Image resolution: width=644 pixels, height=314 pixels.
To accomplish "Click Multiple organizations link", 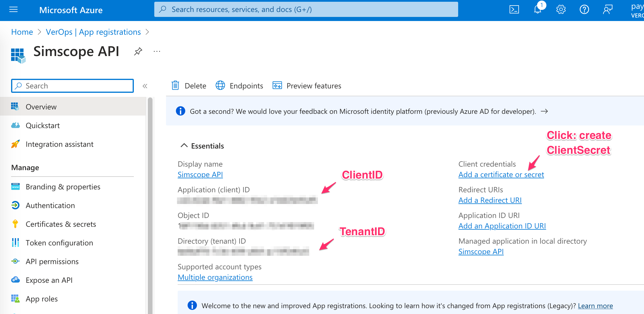I will (x=215, y=277).
